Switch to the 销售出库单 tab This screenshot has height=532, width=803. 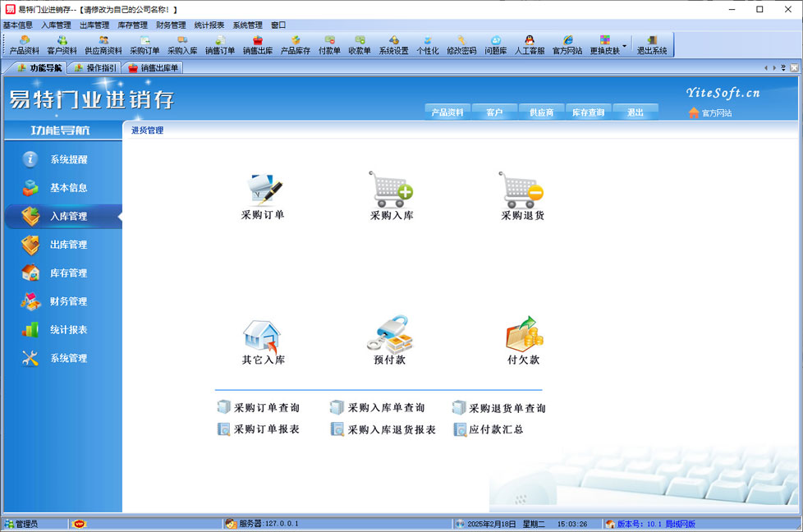point(154,68)
